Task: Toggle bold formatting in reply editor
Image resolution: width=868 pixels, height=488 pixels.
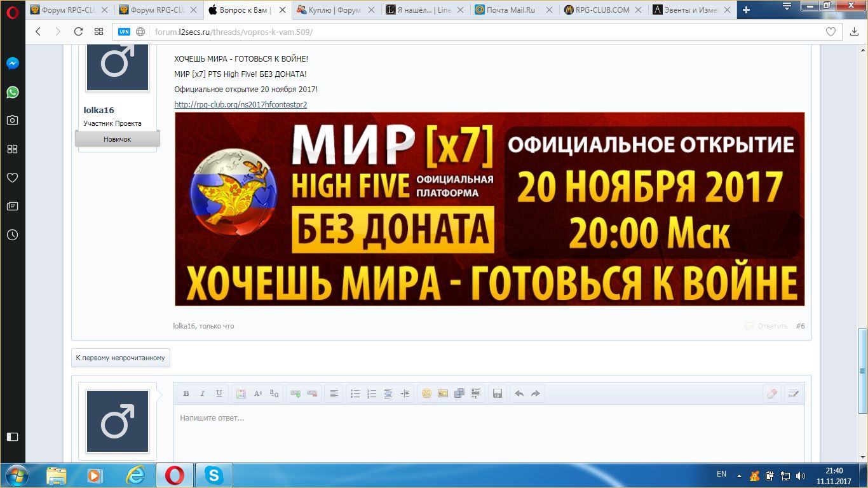Action: [x=186, y=394]
